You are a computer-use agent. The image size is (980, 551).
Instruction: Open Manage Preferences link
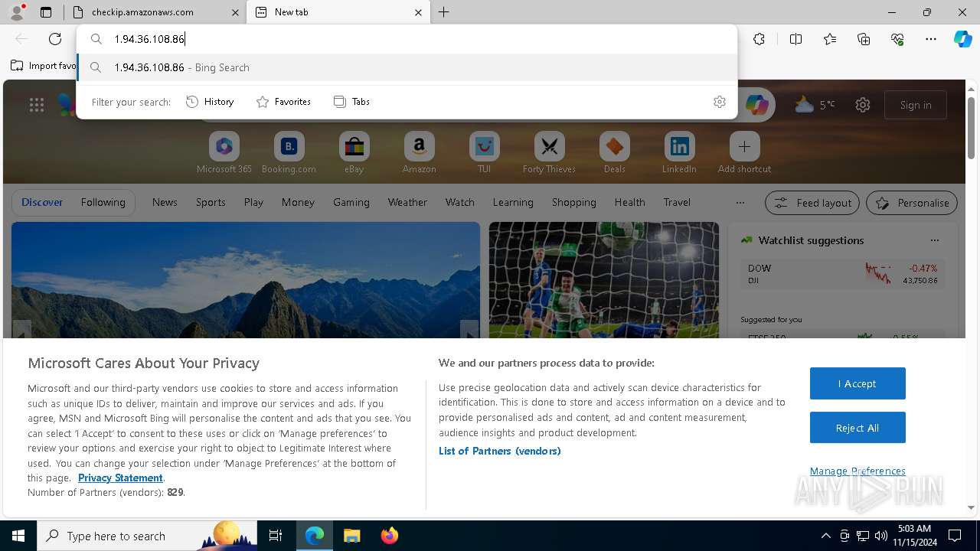[857, 471]
